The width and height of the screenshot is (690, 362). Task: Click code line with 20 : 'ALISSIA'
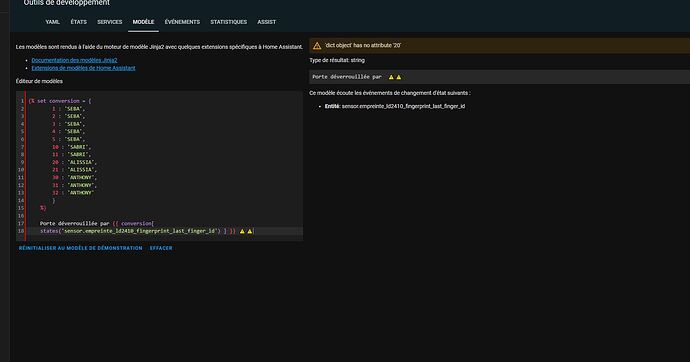[75, 162]
